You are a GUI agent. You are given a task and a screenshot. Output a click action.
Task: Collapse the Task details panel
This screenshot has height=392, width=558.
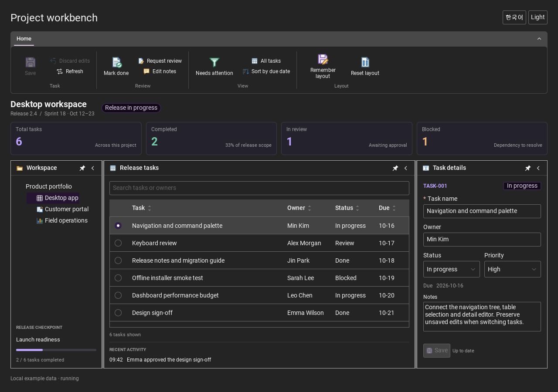[538, 168]
